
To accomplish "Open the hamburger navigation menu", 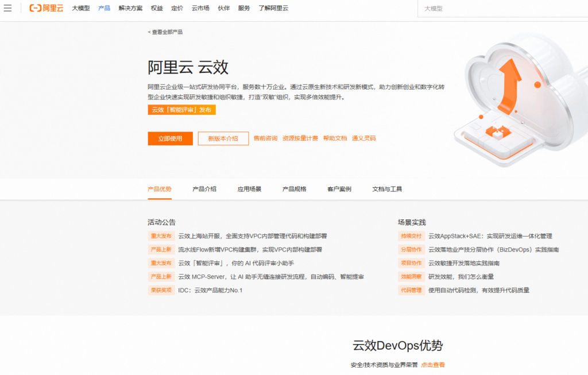I will click(x=7, y=8).
